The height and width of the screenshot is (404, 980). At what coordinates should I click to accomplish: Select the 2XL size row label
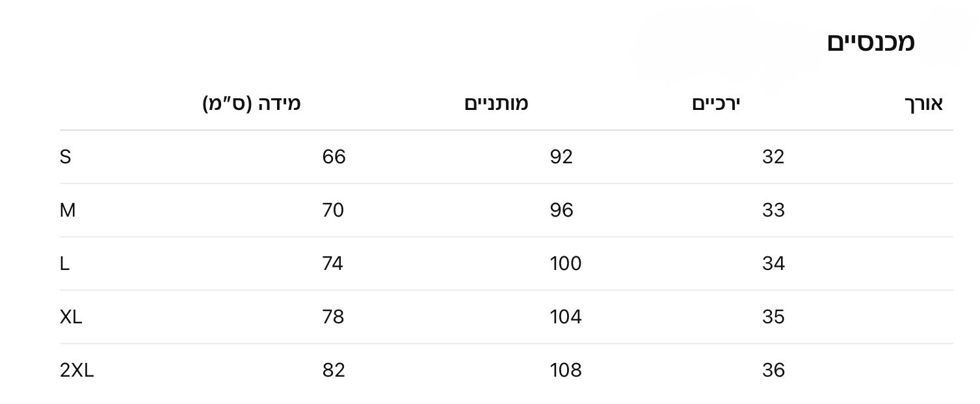(x=77, y=370)
